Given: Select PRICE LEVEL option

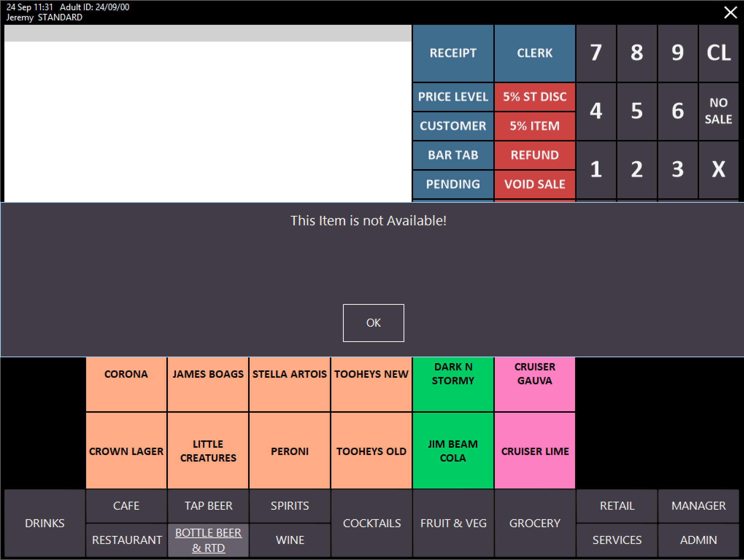Looking at the screenshot, I should coord(452,97).
